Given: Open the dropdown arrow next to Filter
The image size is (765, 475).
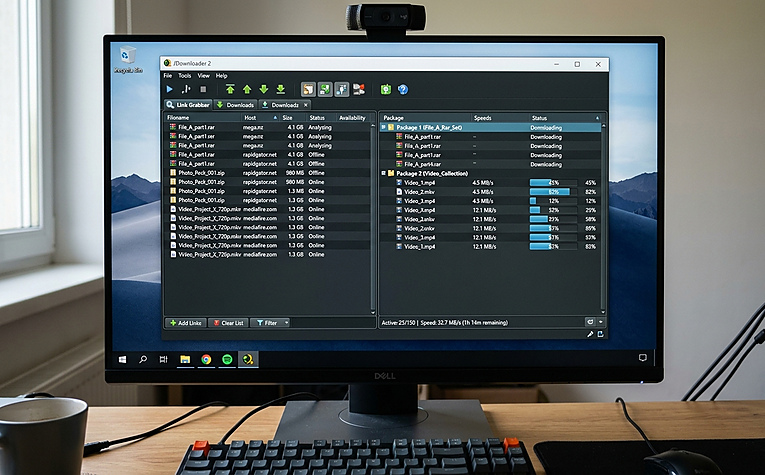Looking at the screenshot, I should 286,323.
